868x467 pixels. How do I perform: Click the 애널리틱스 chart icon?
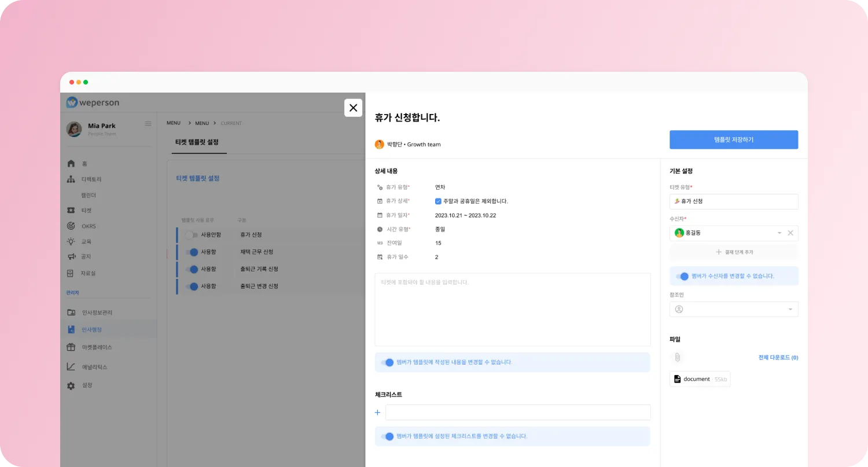(71, 367)
